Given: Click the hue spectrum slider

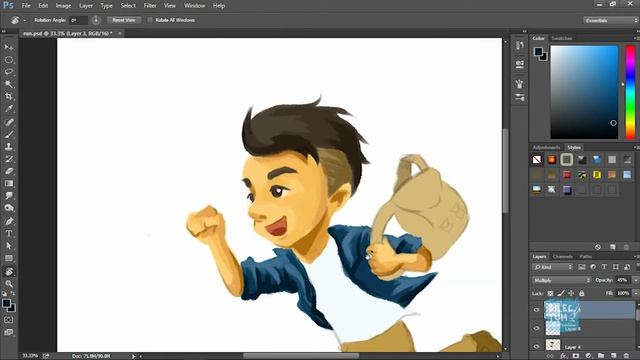Looking at the screenshot, I should point(631,92).
